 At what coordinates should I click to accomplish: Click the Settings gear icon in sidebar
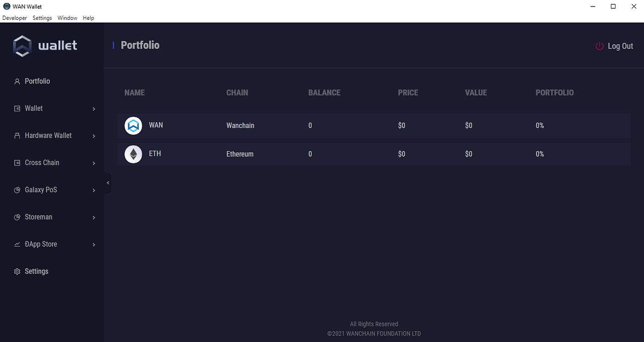17,271
